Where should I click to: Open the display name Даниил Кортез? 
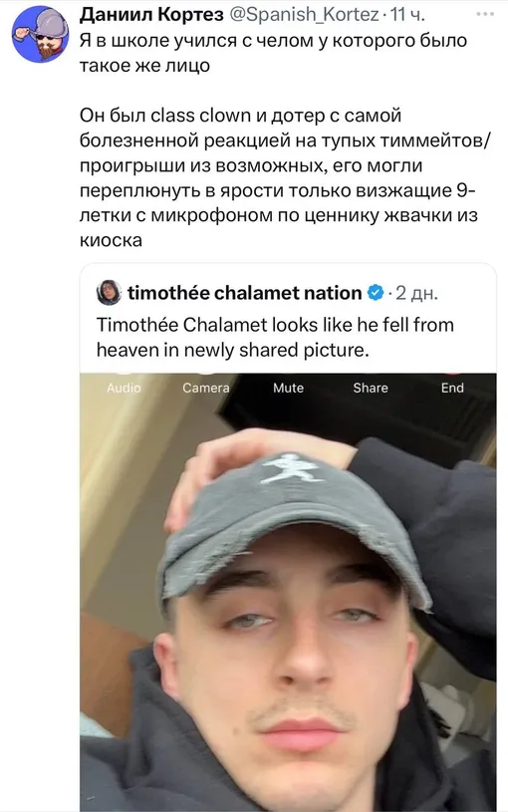click(x=151, y=15)
